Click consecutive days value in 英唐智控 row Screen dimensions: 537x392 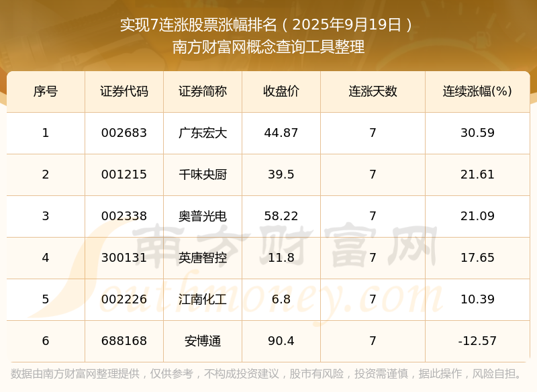pyautogui.click(x=373, y=258)
